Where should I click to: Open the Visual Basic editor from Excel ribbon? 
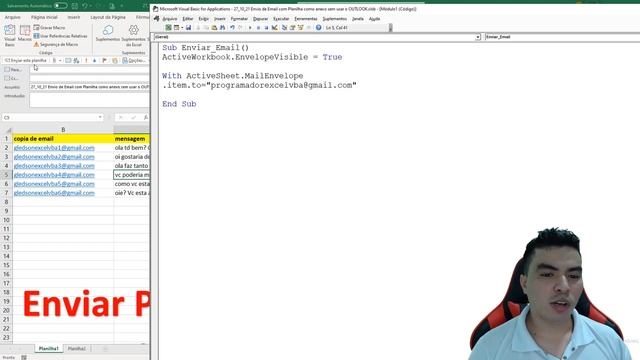click(x=10, y=36)
